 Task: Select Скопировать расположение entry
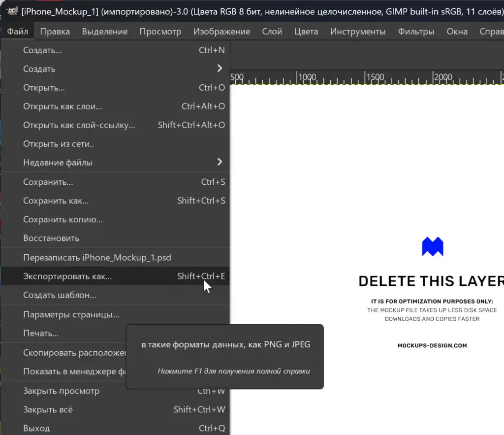[63, 353]
